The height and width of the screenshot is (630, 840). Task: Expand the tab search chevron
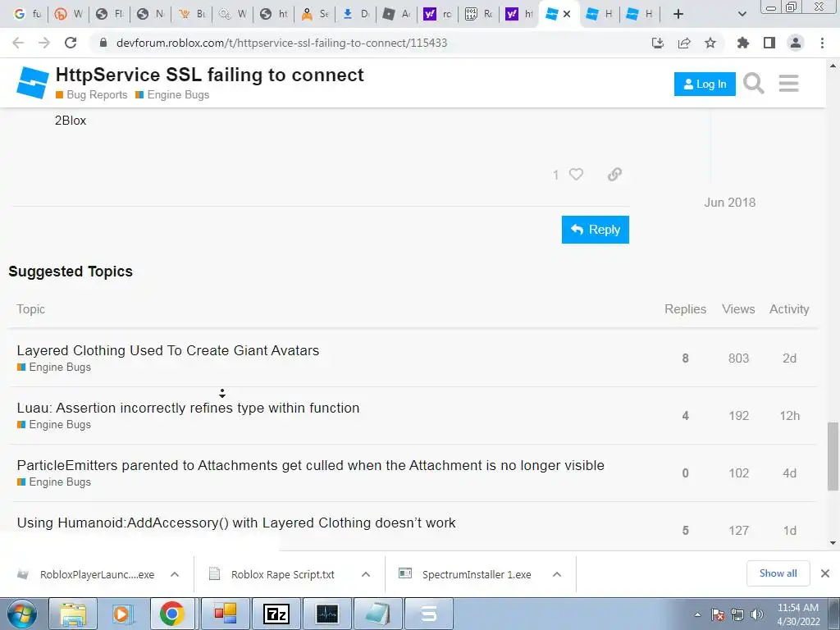tap(742, 14)
